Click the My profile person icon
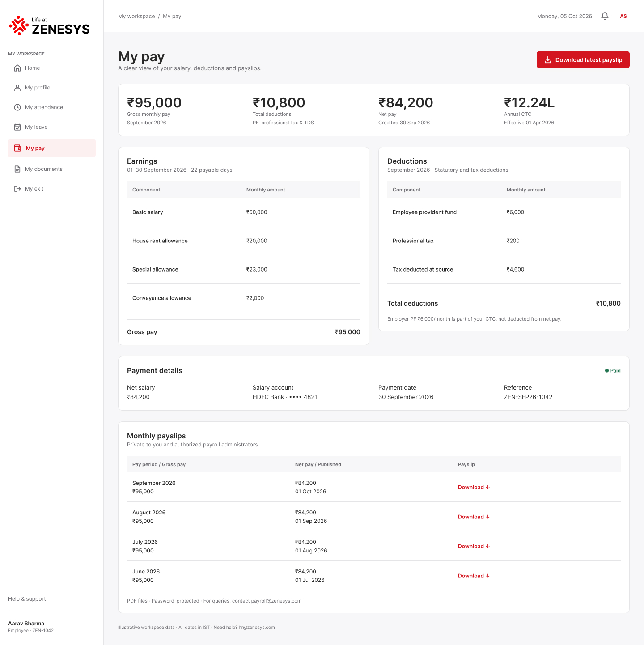Screen dimensions: 644x645 pyautogui.click(x=17, y=88)
